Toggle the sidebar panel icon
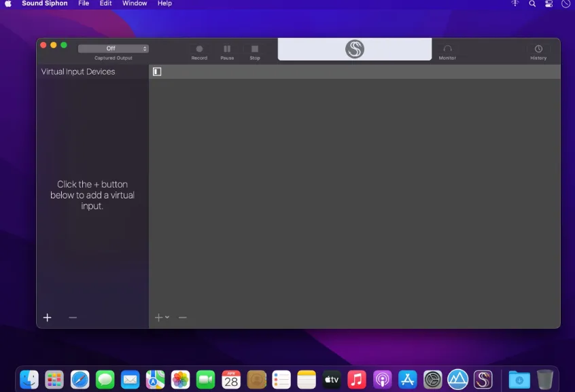This screenshot has width=575, height=392. coord(157,71)
